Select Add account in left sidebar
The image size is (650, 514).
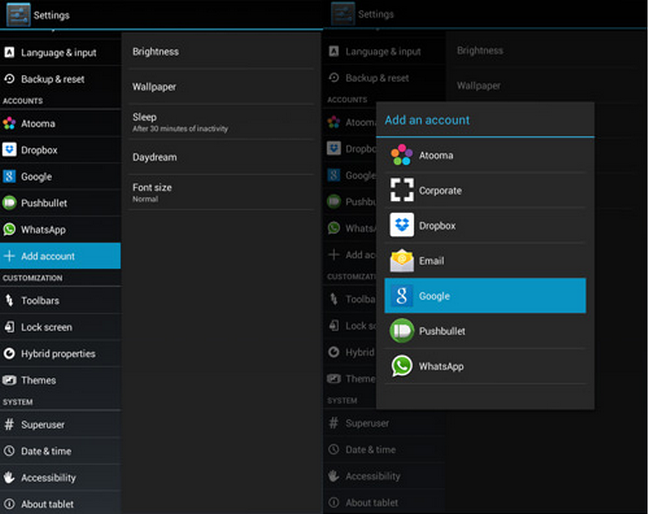(x=61, y=256)
